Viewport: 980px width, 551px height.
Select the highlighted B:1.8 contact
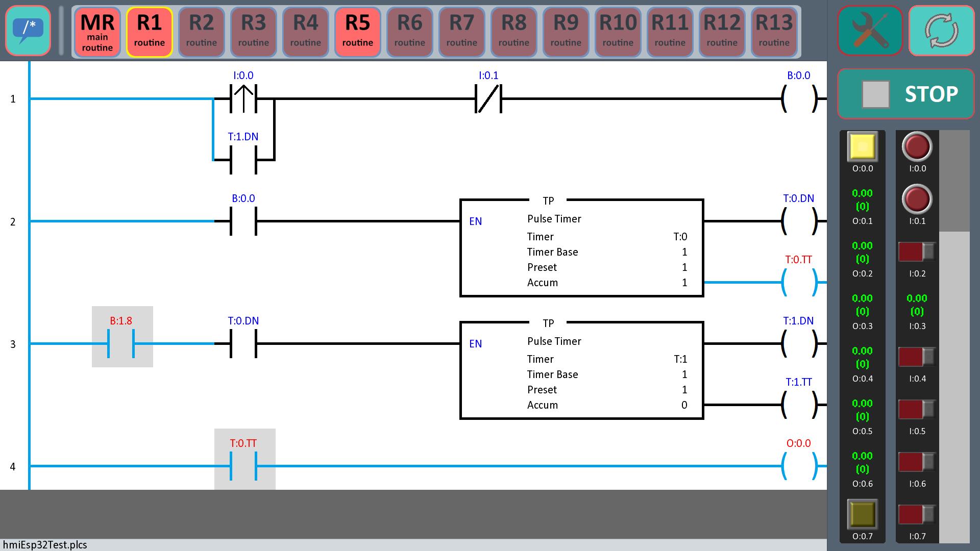coord(122,337)
